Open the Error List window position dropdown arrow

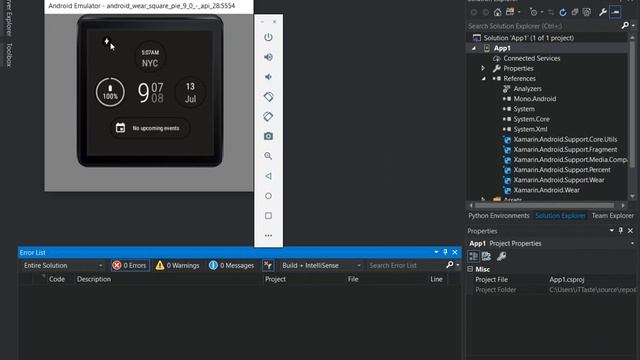tap(436, 252)
